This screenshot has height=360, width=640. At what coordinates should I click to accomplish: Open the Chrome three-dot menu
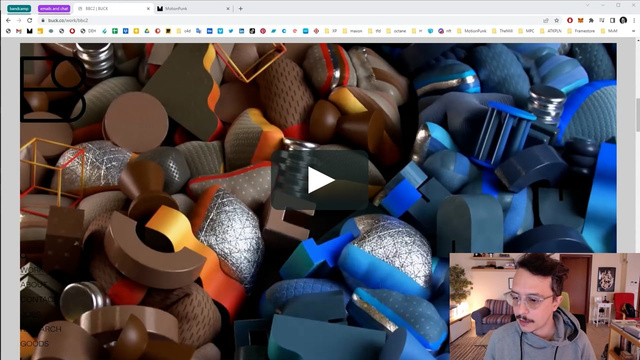pyautogui.click(x=634, y=20)
